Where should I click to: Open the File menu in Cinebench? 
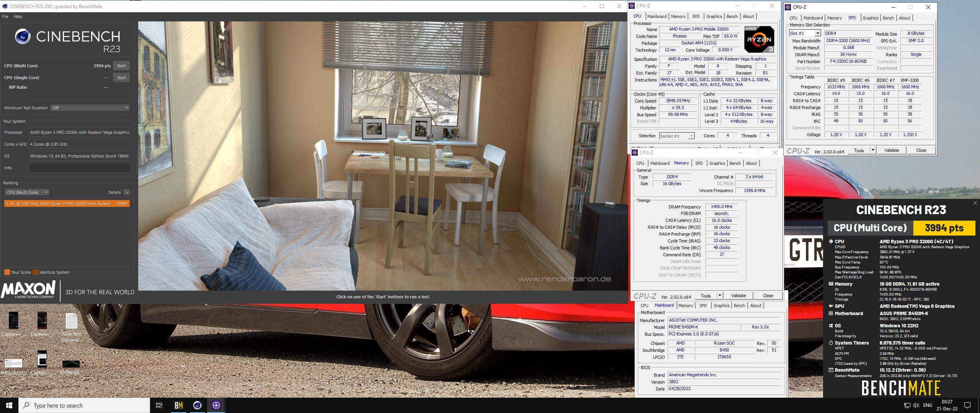5,16
